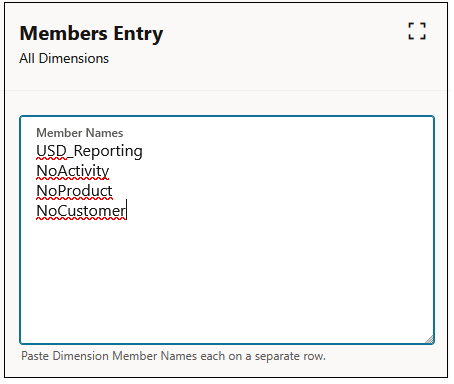This screenshot has width=454, height=384.
Task: Click the letters USD in first row
Action: (52, 151)
